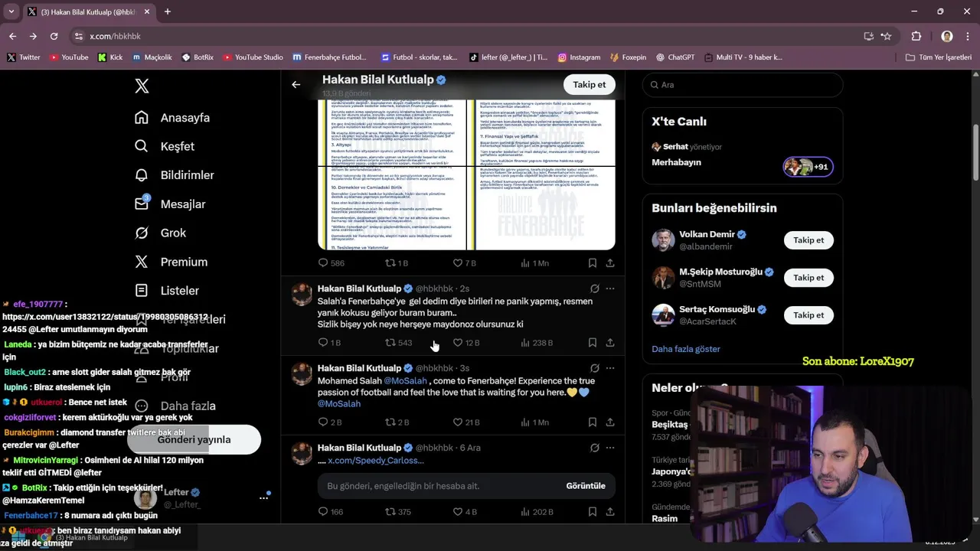Open more options on the 2s tweet
Viewport: 980px width, 551px height.
coord(610,289)
